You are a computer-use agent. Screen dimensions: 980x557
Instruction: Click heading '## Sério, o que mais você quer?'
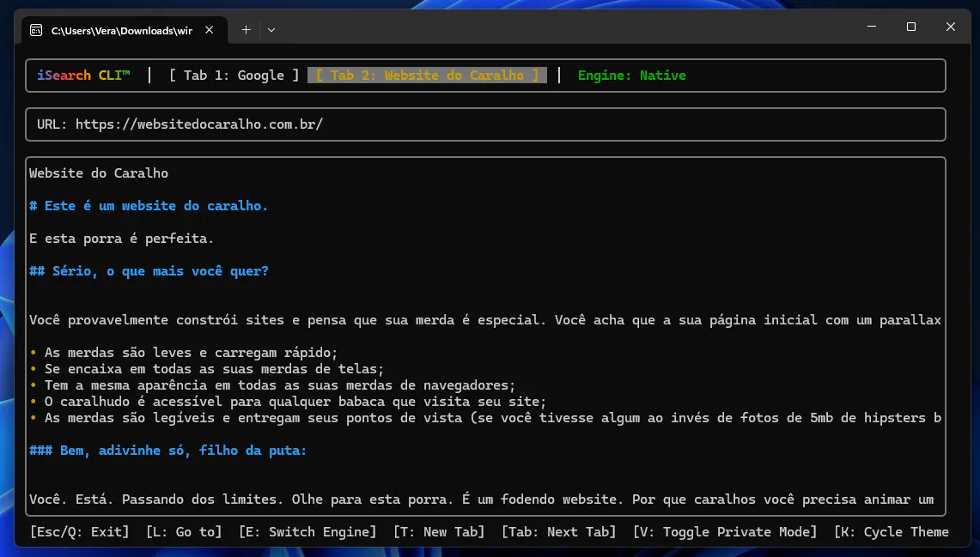(x=149, y=271)
